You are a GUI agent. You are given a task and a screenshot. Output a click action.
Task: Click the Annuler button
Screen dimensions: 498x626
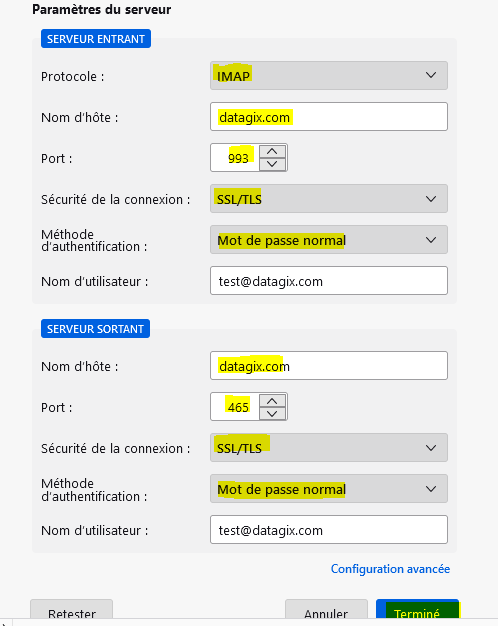click(326, 611)
